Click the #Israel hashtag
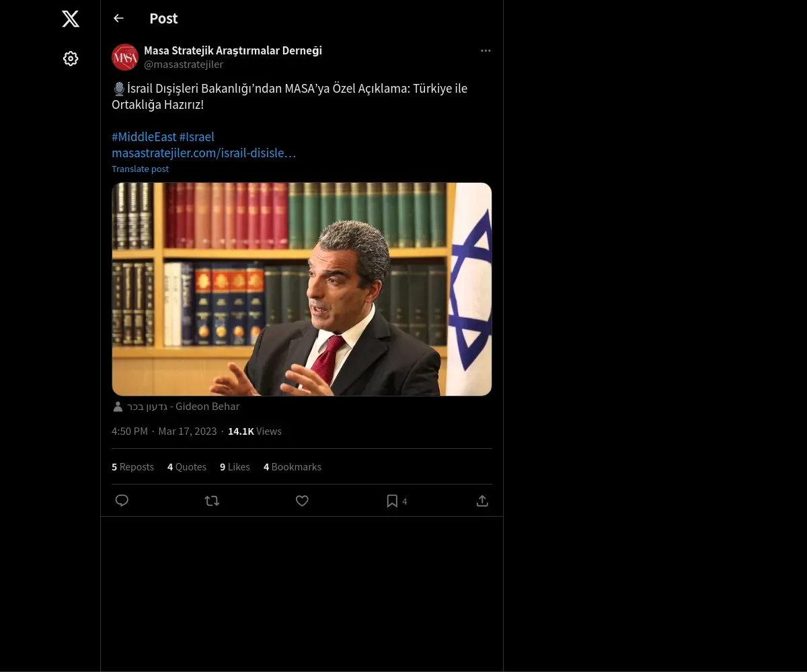Screen dimensions: 807x672 click(x=196, y=137)
